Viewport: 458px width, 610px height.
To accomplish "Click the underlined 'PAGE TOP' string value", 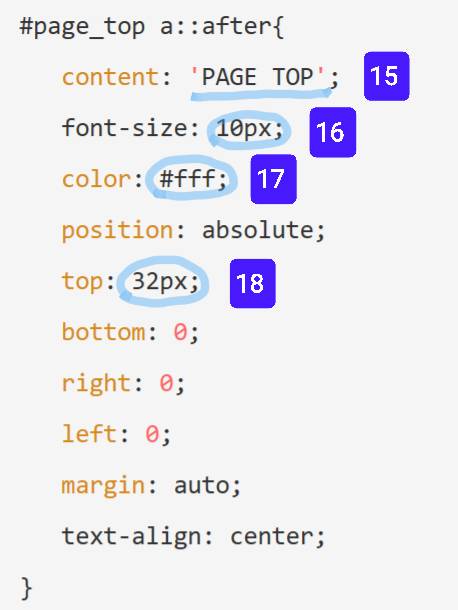I will point(257,77).
